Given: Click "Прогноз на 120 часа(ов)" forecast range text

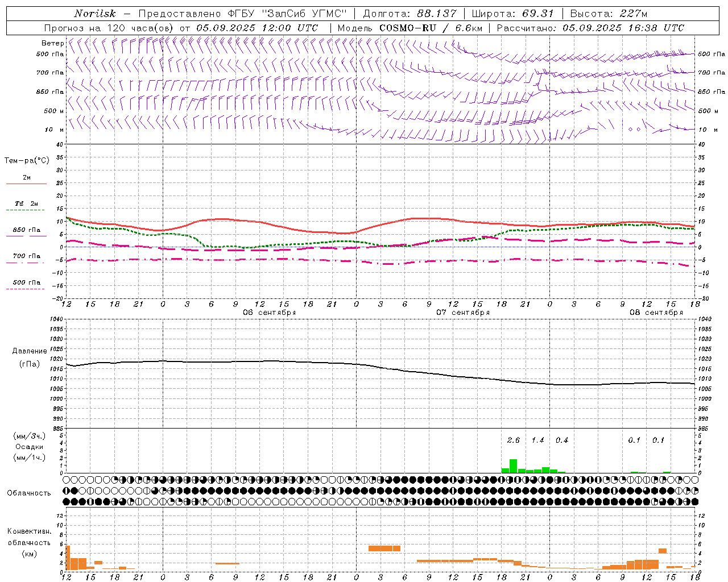Looking at the screenshot, I should coord(109,28).
